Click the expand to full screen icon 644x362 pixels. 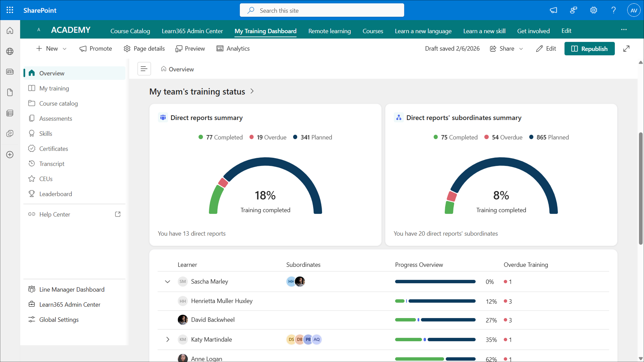[x=626, y=49]
